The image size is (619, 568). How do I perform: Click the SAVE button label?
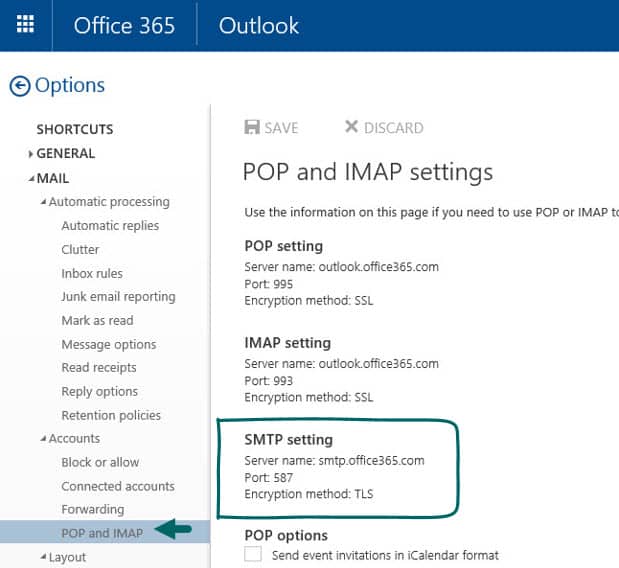coord(281,128)
